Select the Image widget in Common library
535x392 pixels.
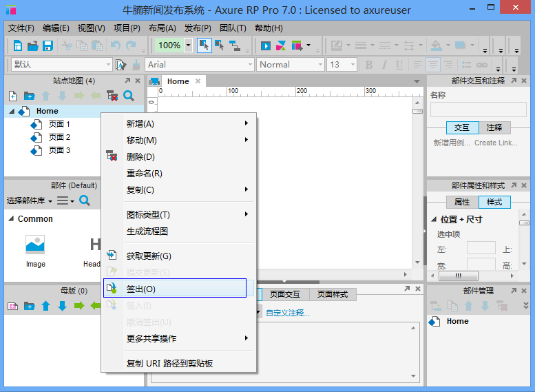click(x=36, y=251)
